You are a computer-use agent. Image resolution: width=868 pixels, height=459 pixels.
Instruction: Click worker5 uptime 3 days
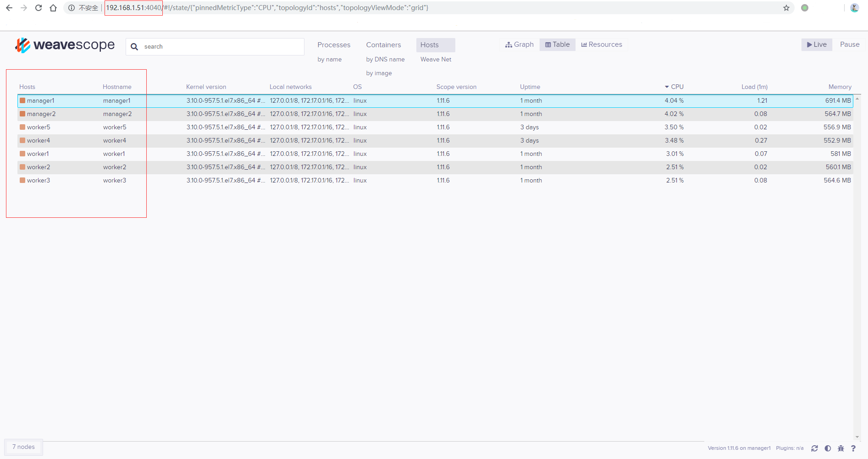[530, 127]
